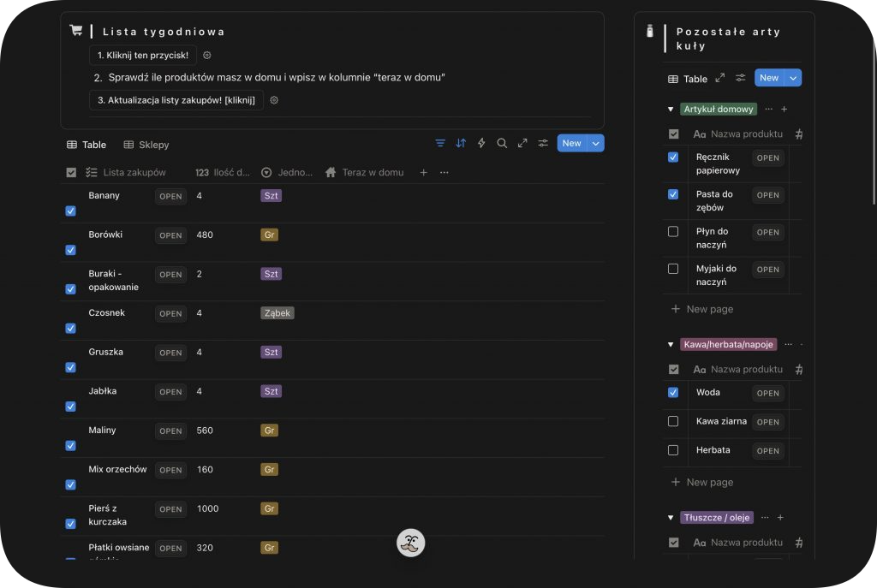Open full-page view icon in the Pozostałe artykuły panel
The image size is (877, 588).
pos(720,78)
